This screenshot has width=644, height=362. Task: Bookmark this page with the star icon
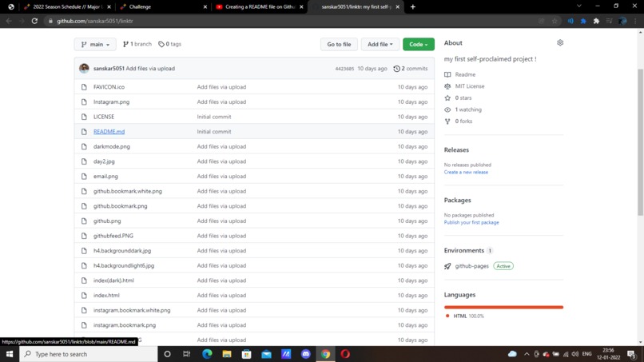click(x=555, y=21)
